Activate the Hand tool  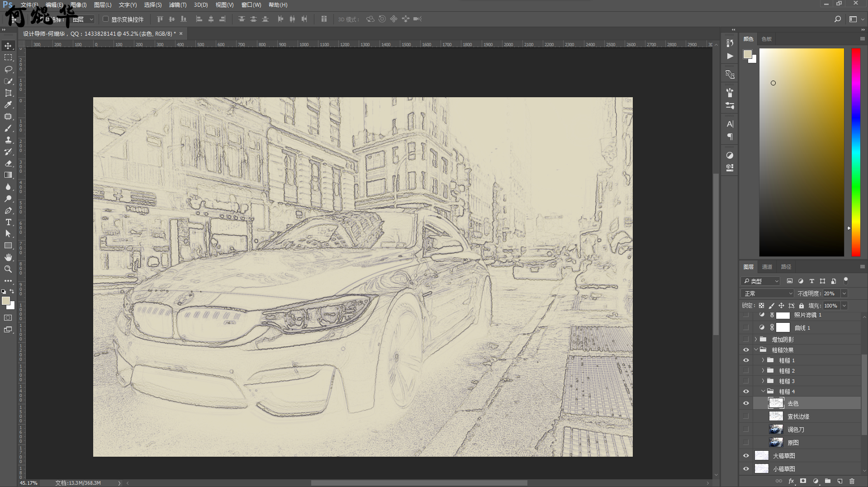click(8, 257)
